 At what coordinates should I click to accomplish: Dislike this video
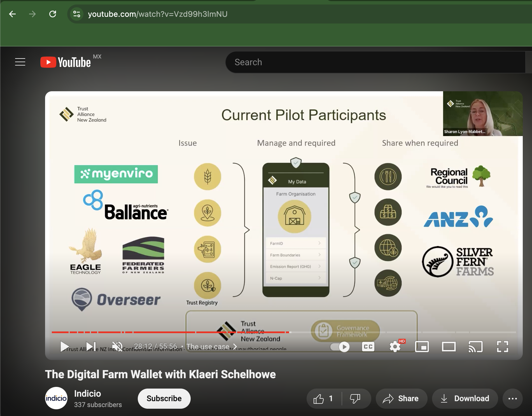coord(356,399)
